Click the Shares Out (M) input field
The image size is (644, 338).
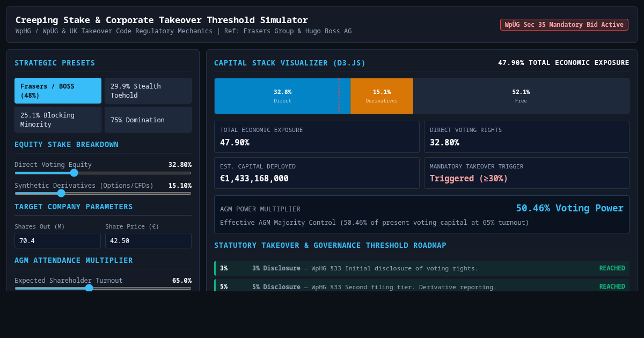tap(57, 241)
